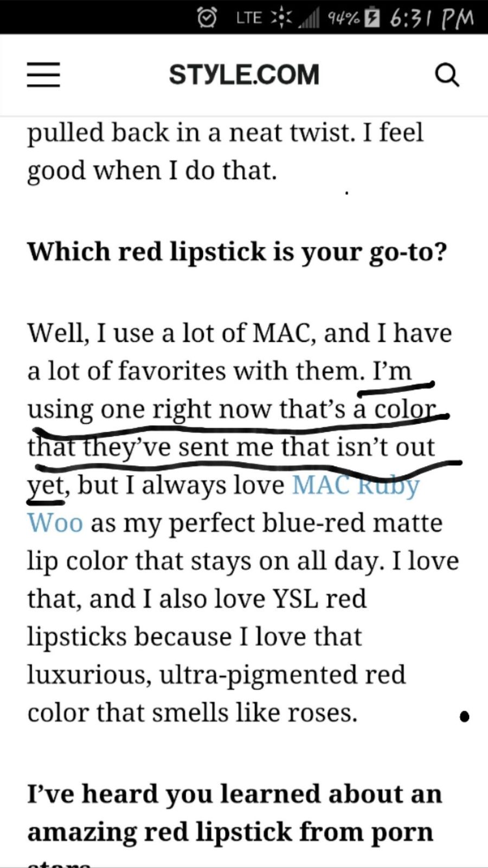The height and width of the screenshot is (868, 488).
Task: Tap the 94% battery percentage
Action: [344, 18]
